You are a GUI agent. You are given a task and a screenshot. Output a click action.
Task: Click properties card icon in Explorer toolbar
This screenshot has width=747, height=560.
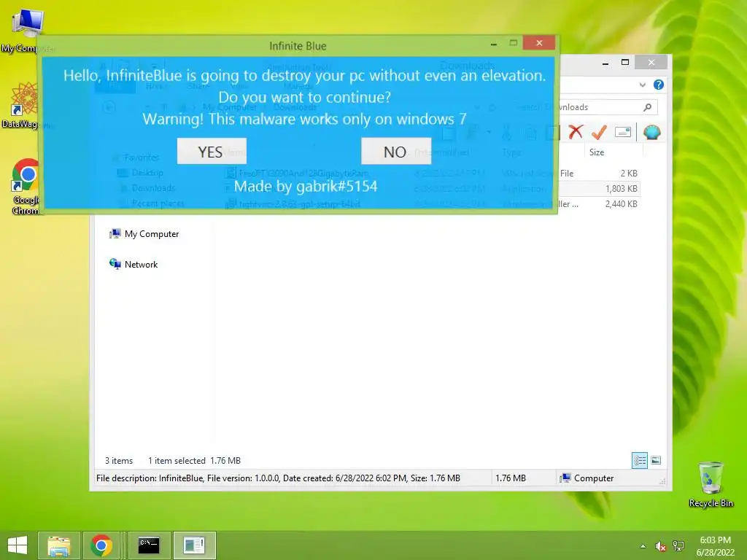[623, 132]
